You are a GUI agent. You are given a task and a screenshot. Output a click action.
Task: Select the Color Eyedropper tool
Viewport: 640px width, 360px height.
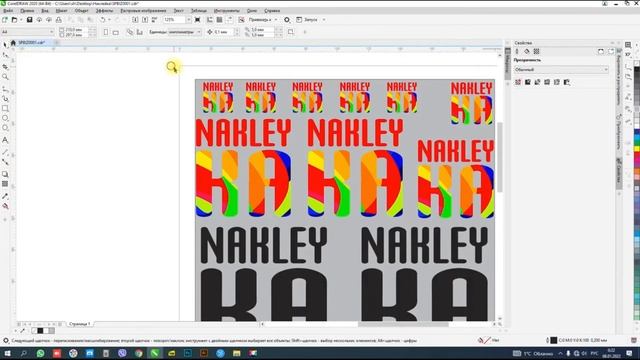click(x=5, y=196)
